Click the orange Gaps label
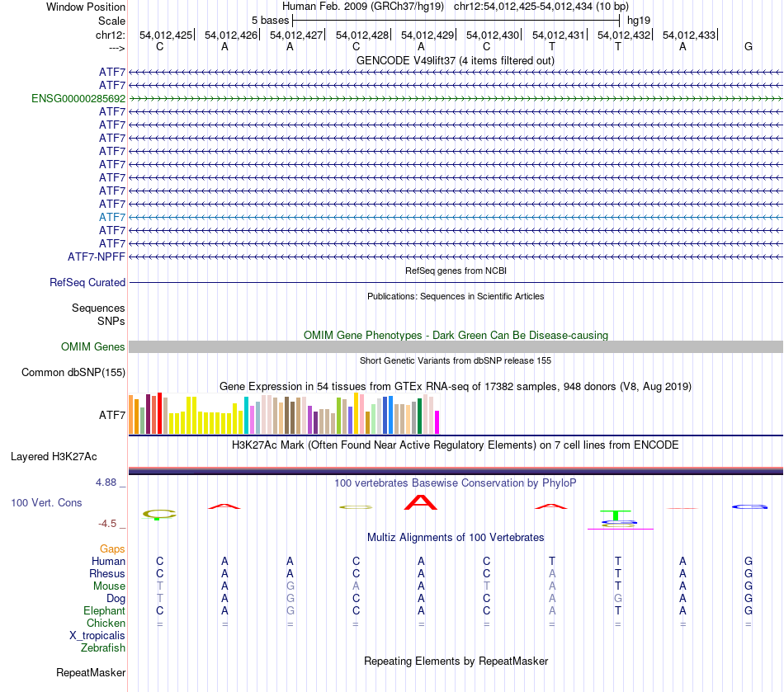This screenshot has width=784, height=692. pos(112,549)
